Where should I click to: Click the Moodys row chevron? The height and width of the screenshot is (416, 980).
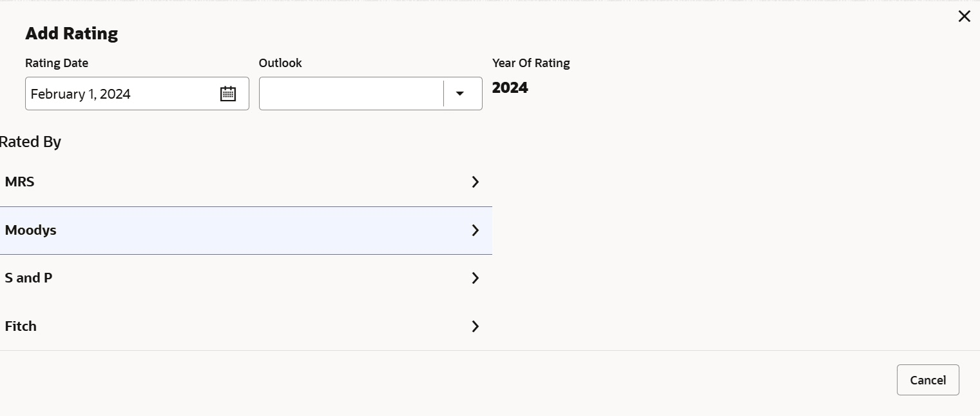pyautogui.click(x=476, y=230)
